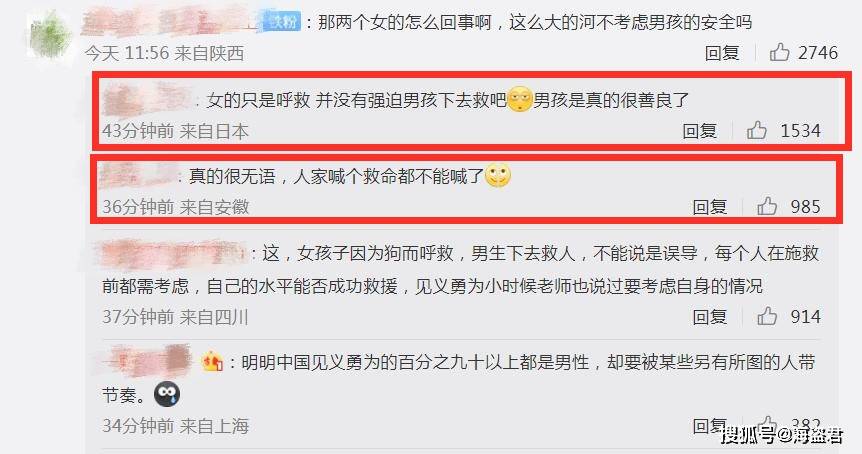This screenshot has height=454, width=862.
Task: Reply to the Sichuan comment
Action: click(709, 317)
